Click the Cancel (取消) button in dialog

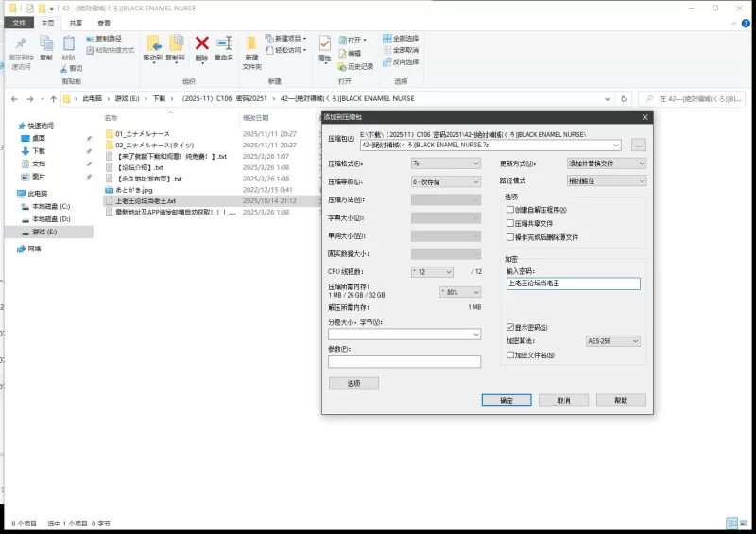[563, 400]
